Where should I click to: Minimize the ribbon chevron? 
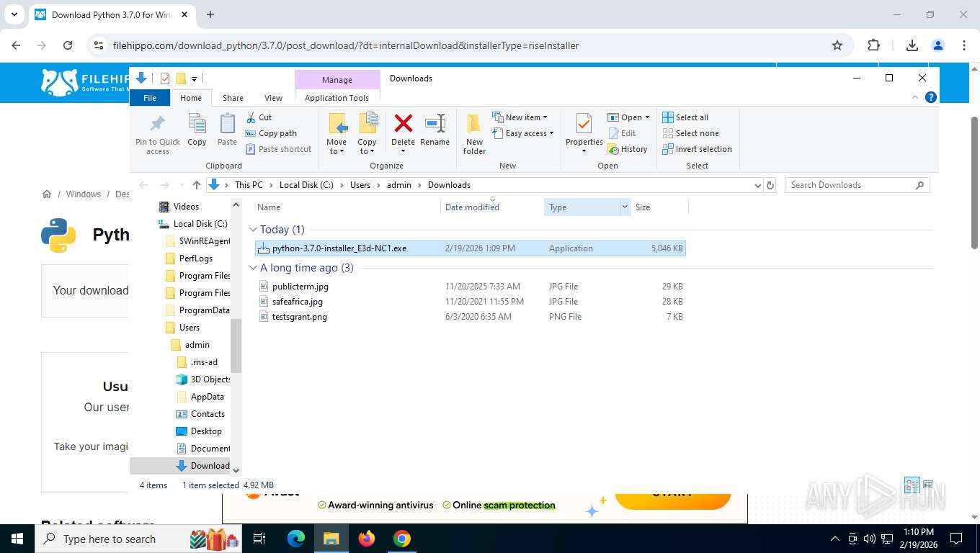tap(916, 97)
